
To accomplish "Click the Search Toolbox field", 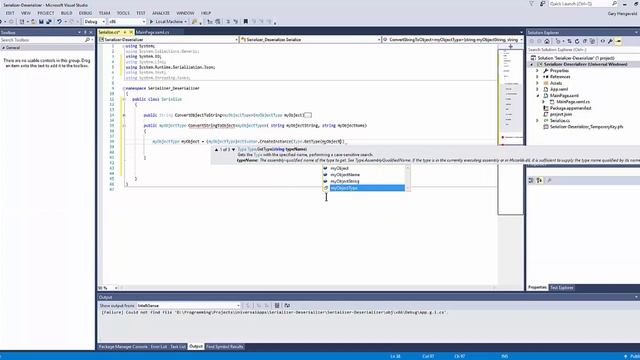I will [x=42, y=40].
